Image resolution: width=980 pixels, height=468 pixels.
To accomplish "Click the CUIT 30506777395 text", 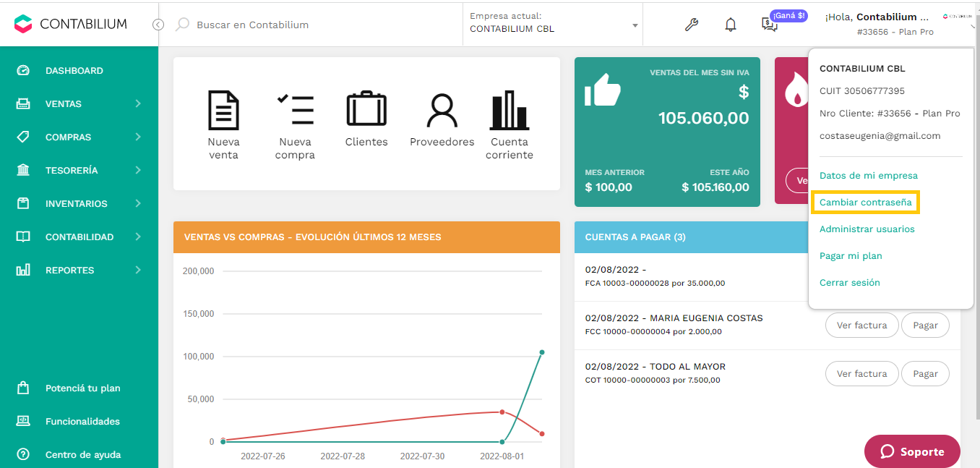I will coord(862,91).
